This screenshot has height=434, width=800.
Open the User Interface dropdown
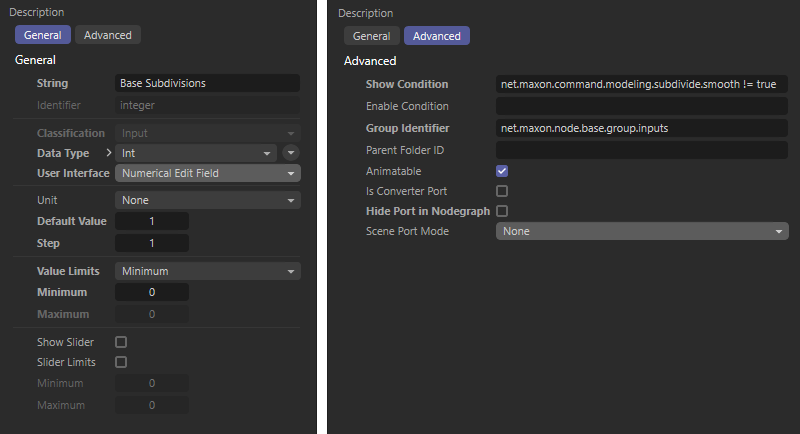tap(207, 173)
